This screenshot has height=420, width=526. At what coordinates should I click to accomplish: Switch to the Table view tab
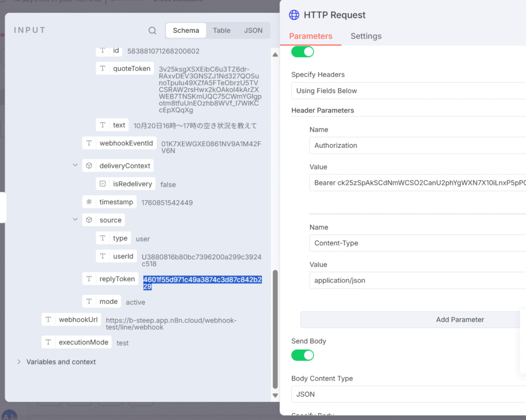[221, 31]
